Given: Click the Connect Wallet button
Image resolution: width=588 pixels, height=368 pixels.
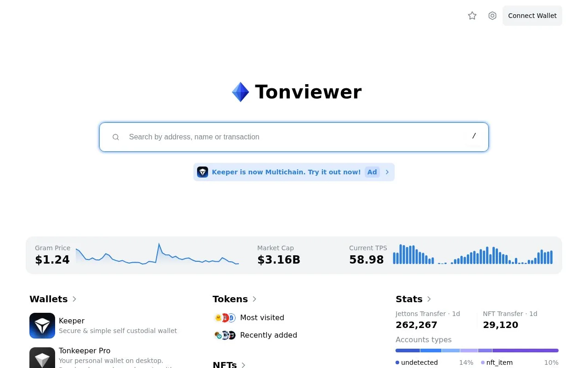Looking at the screenshot, I should [x=532, y=16].
